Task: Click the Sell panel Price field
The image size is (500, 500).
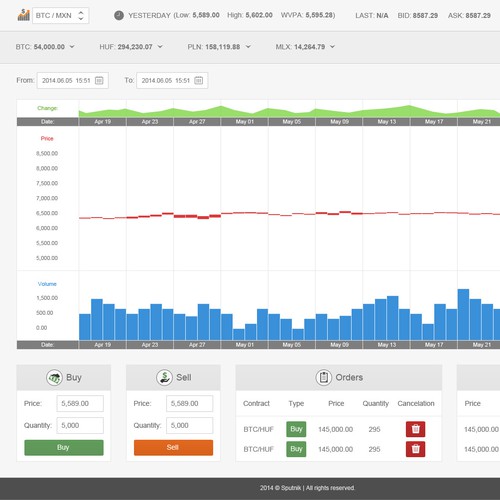Action: point(190,403)
